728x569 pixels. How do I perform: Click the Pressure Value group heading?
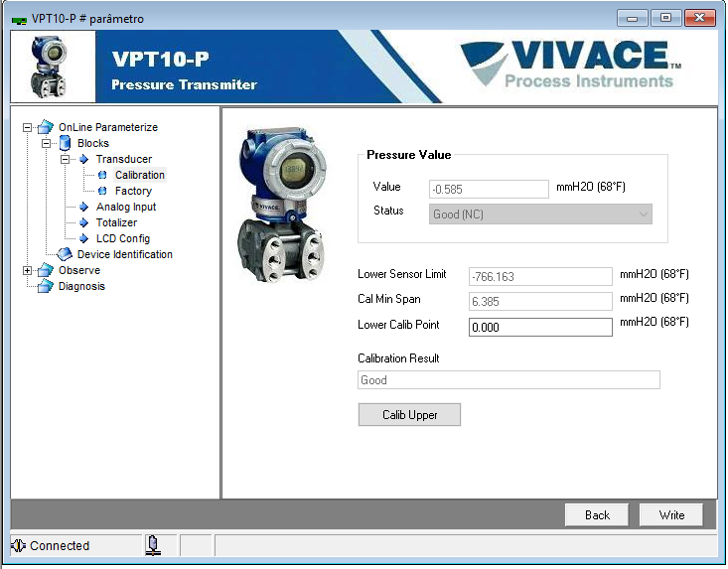pos(408,155)
